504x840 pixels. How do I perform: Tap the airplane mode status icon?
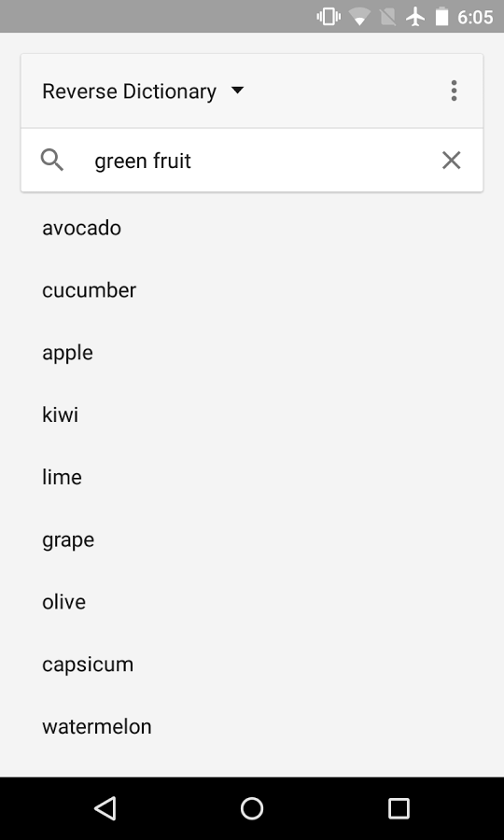tap(415, 17)
